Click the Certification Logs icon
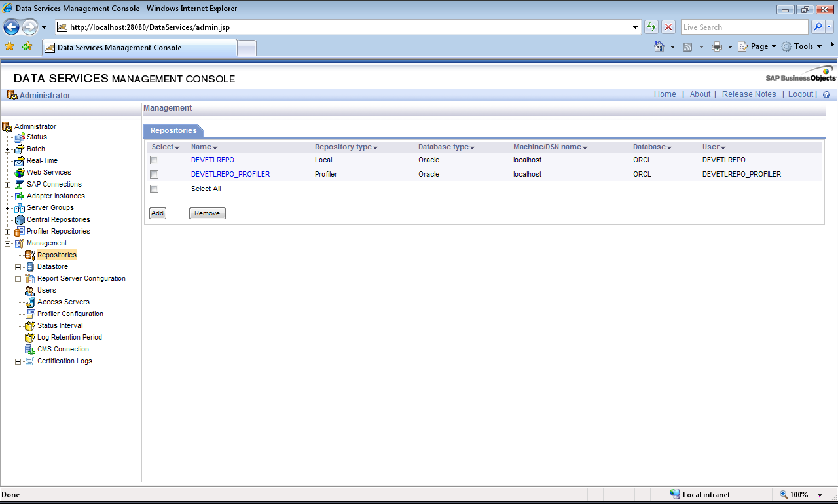The height and width of the screenshot is (504, 838). [x=30, y=361]
